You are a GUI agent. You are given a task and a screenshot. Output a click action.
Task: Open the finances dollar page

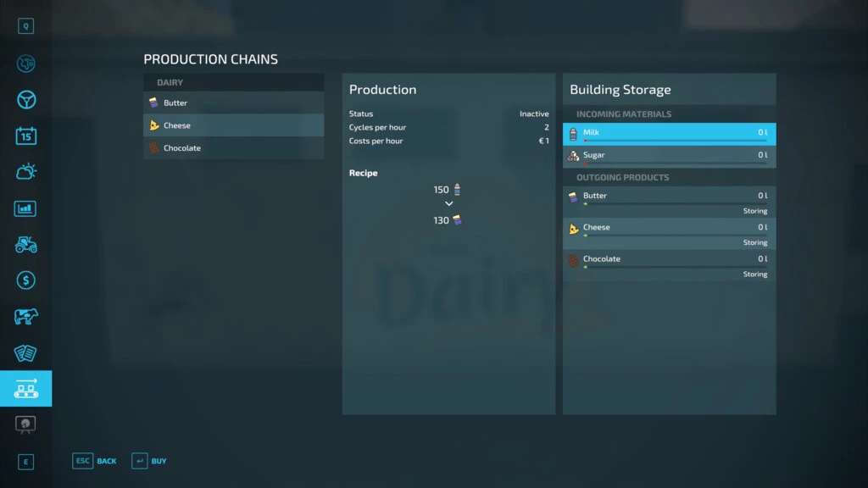click(x=26, y=280)
